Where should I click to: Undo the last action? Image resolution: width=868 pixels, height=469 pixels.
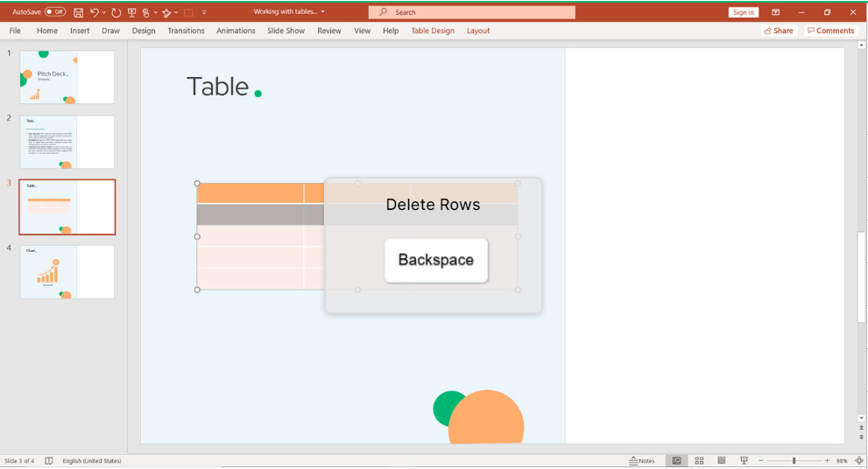pyautogui.click(x=94, y=12)
